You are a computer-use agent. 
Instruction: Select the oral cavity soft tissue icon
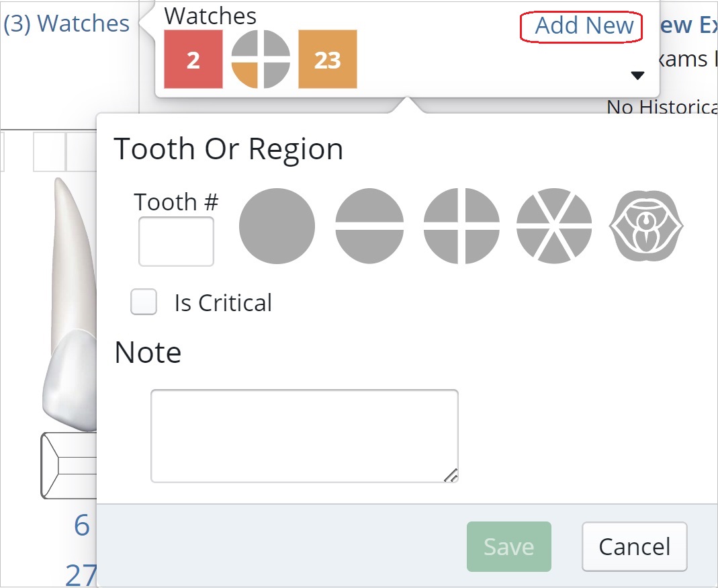click(x=646, y=226)
